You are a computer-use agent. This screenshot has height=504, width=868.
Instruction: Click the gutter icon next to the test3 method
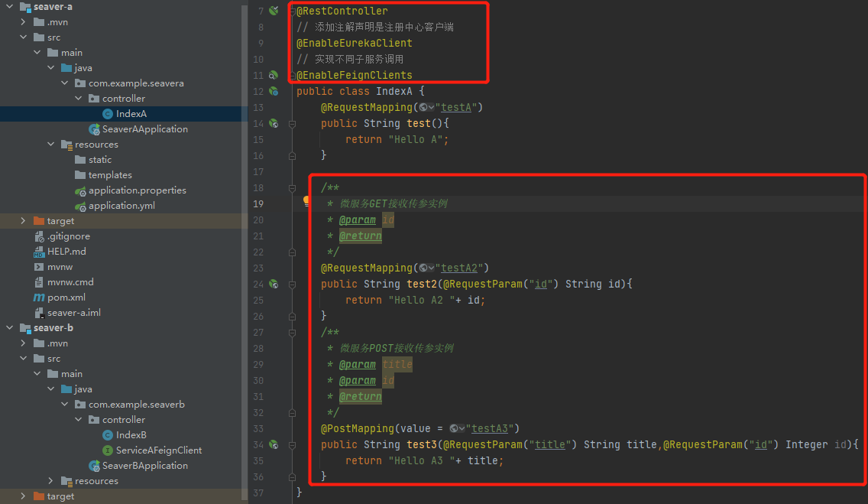[274, 444]
